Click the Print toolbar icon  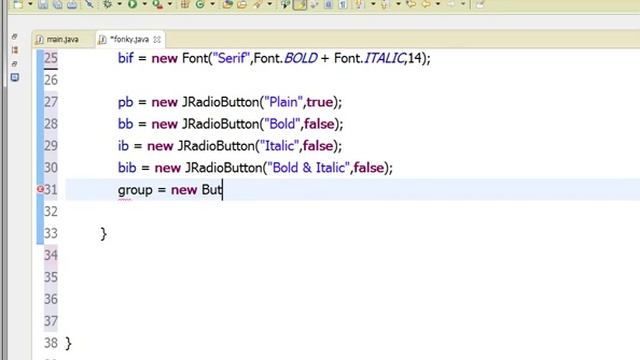72,4
